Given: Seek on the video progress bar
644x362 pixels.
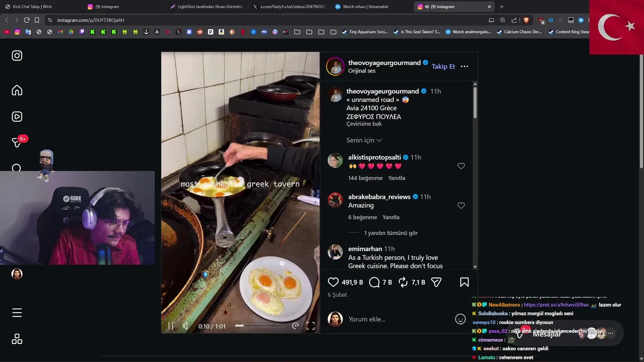Looking at the screenshot, I should 260,326.
